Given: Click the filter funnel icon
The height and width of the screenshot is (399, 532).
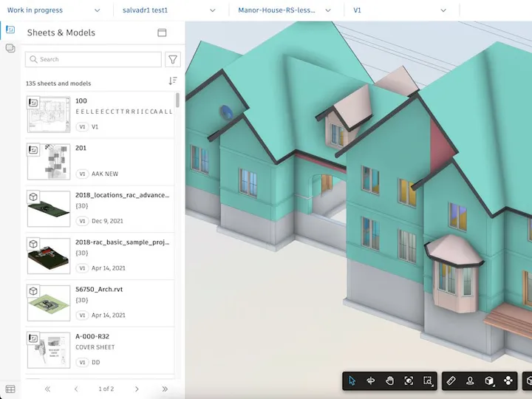Looking at the screenshot, I should pos(173,60).
